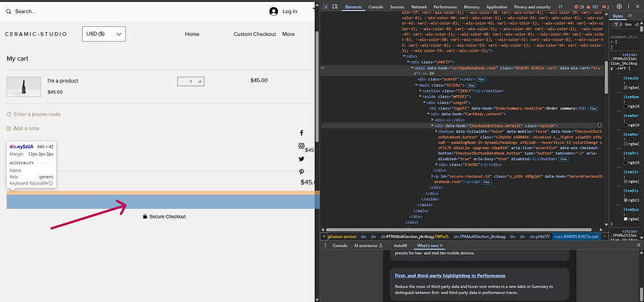
Task: Click the warning count badge showing 187
Action: pyautogui.click(x=592, y=7)
